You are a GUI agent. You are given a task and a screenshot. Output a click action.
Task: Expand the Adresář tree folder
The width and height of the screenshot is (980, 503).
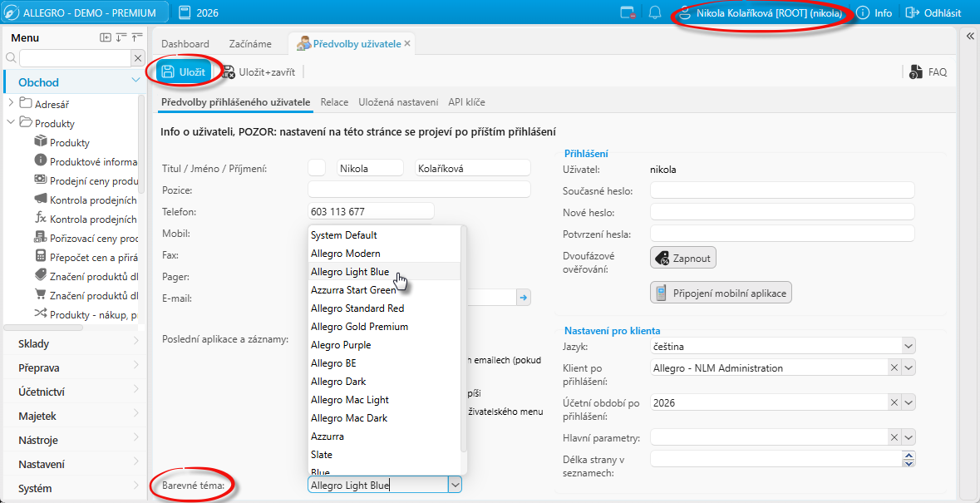tap(11, 102)
